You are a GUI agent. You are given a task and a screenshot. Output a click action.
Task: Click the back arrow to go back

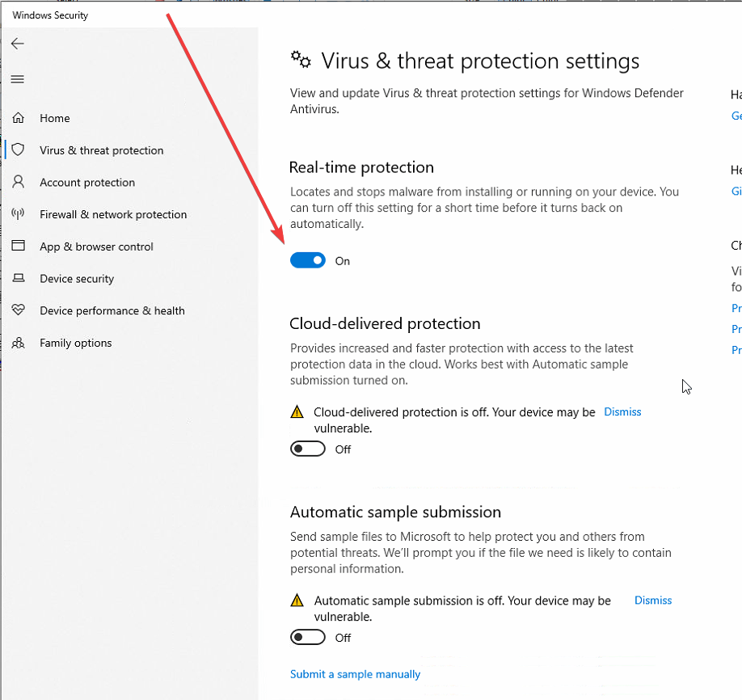[x=17, y=44]
